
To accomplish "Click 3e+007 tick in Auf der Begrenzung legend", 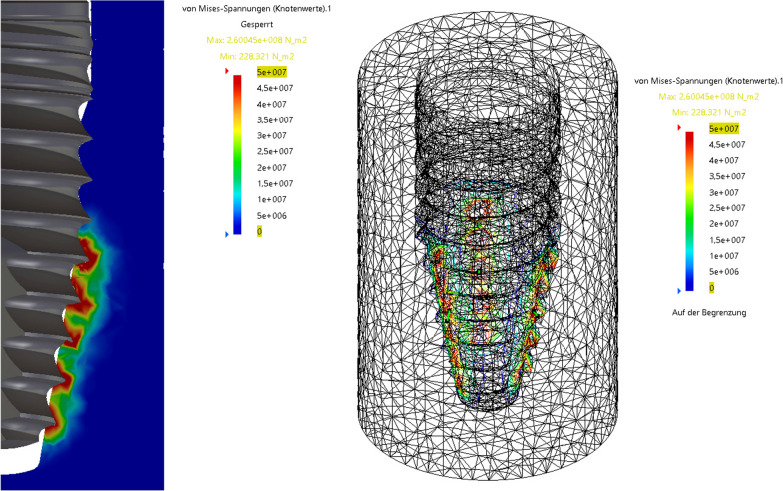I will tap(724, 192).
